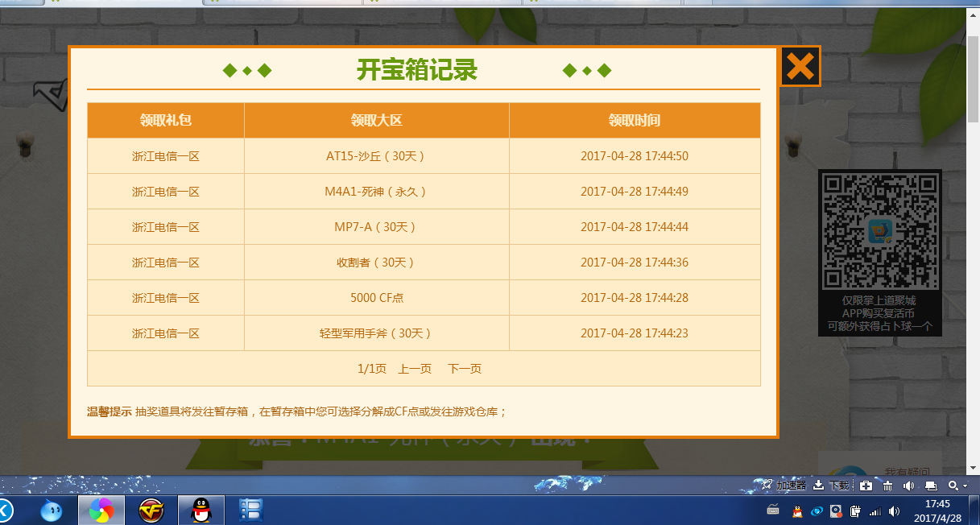Click the time 2017-04-28 17:44:23
The height and width of the screenshot is (525, 980).
coord(635,333)
